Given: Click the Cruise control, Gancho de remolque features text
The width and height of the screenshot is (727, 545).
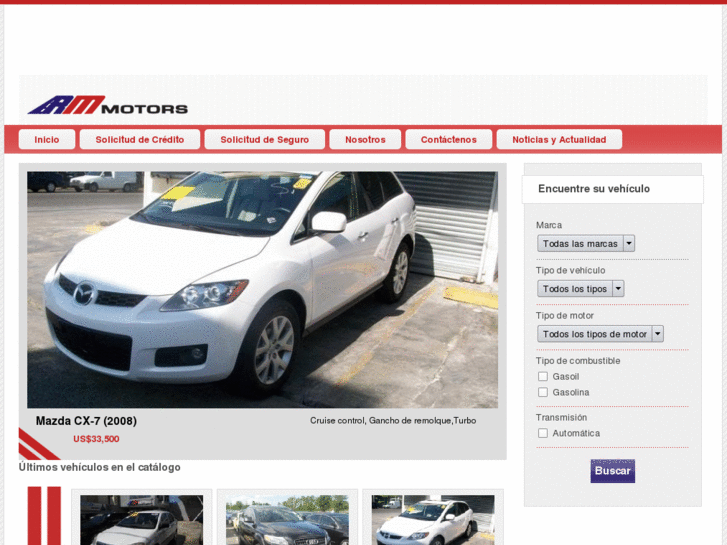Looking at the screenshot, I should (x=393, y=421).
